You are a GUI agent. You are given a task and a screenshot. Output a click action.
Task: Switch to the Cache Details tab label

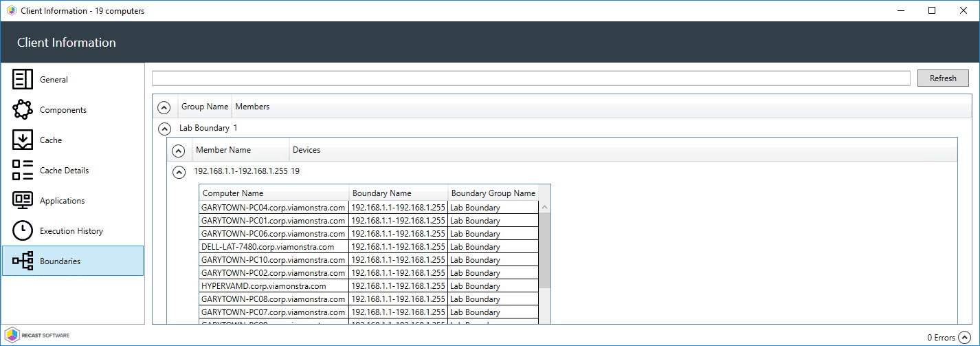click(x=64, y=171)
